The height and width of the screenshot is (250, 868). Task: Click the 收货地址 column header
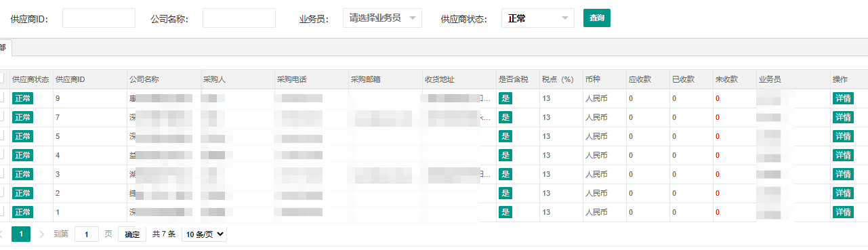[x=459, y=79]
